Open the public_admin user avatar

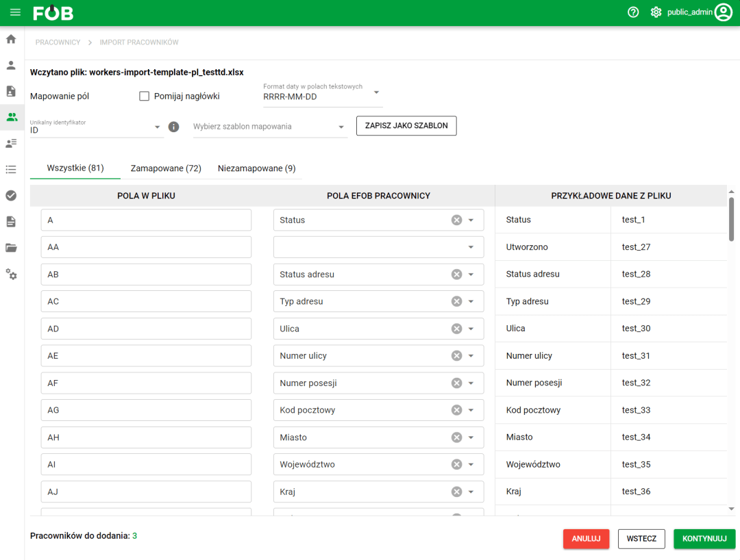(724, 12)
